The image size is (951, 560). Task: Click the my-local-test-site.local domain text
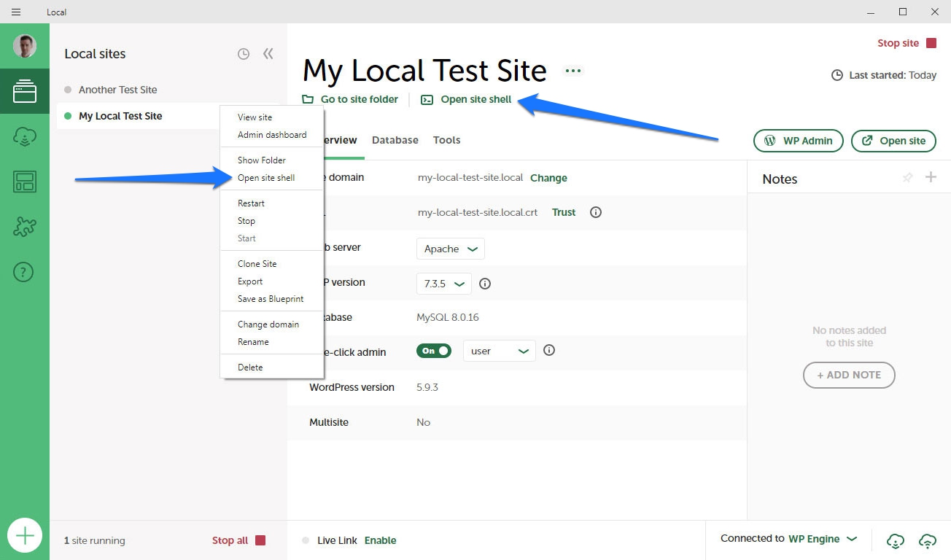[x=470, y=177]
